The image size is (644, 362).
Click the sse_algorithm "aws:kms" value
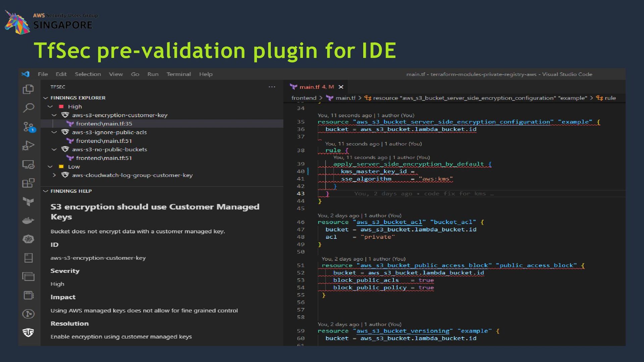click(x=436, y=179)
